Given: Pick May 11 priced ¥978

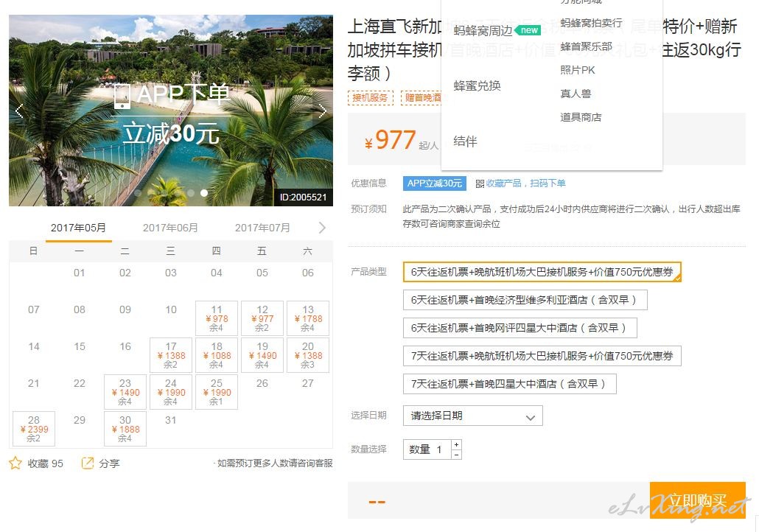Looking at the screenshot, I should click(x=217, y=318).
